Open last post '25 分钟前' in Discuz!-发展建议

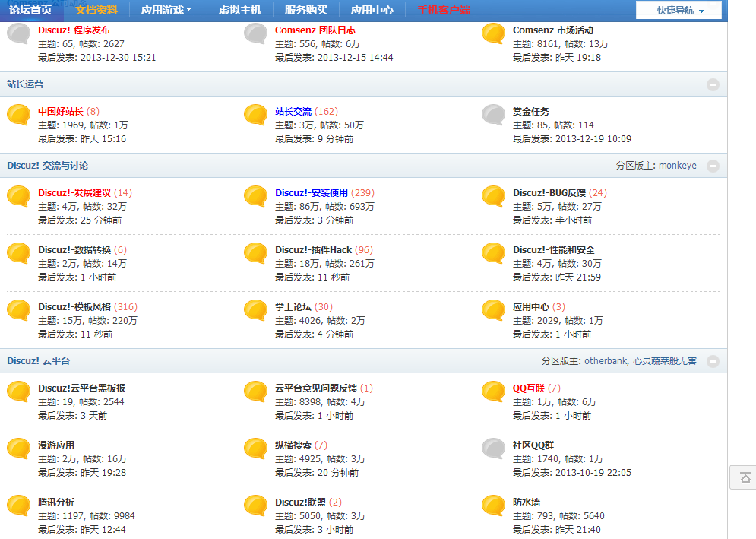[x=101, y=220]
